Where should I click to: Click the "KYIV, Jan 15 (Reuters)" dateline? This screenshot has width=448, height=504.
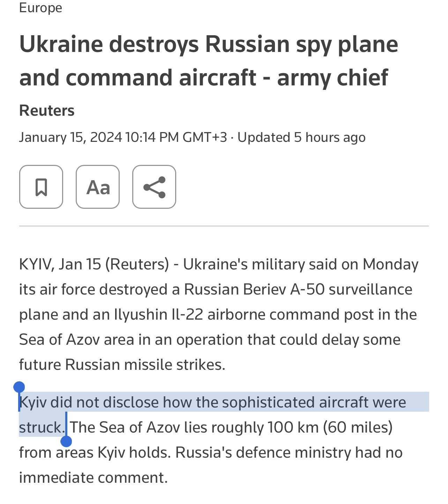pyautogui.click(x=94, y=264)
